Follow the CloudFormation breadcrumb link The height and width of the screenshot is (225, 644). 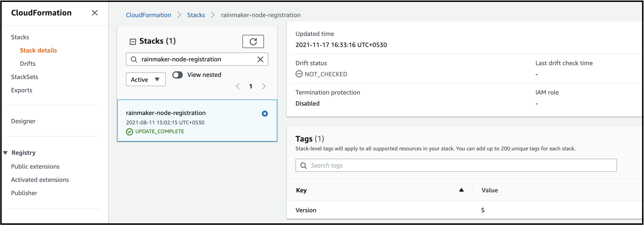click(x=148, y=15)
